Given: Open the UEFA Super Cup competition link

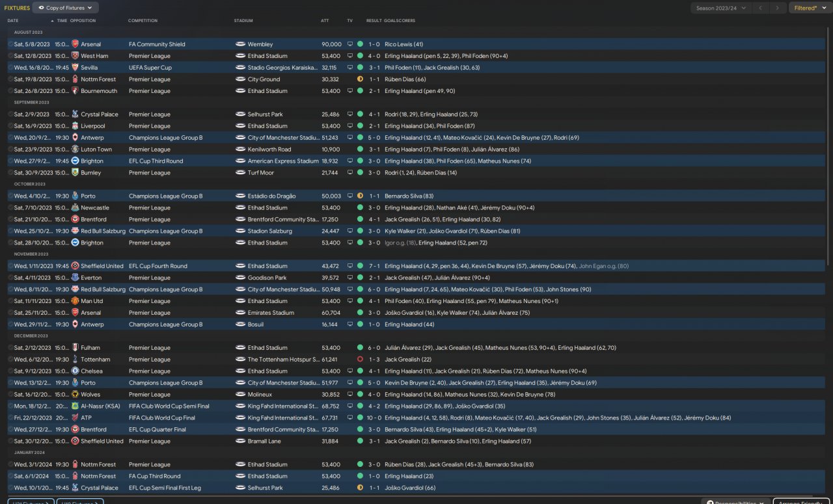Looking at the screenshot, I should pos(150,68).
